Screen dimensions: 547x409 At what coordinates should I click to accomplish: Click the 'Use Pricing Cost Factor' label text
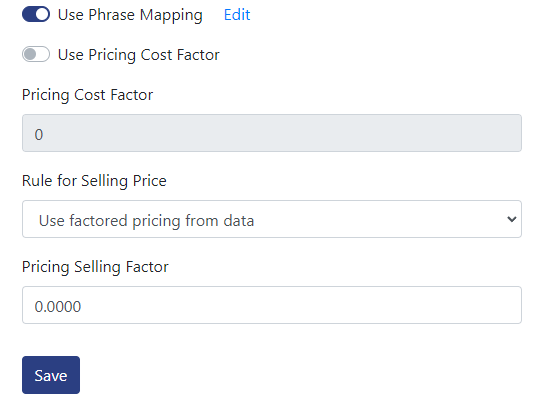(138, 55)
